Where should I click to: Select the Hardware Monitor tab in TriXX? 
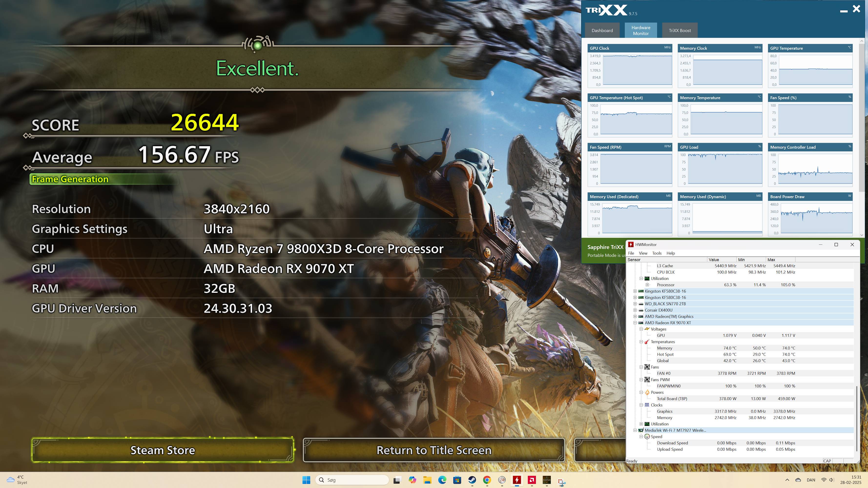[x=641, y=30]
